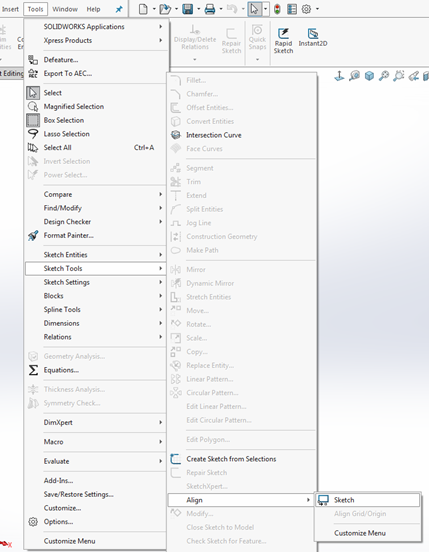Open the Tools menu in menu bar
The width and height of the screenshot is (429, 552).
pyautogui.click(x=36, y=9)
